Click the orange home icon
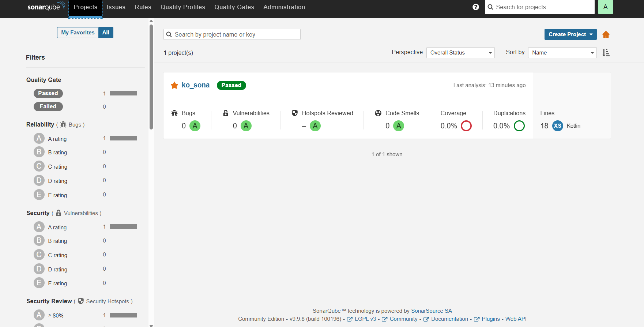This screenshot has height=327, width=644. pyautogui.click(x=606, y=34)
